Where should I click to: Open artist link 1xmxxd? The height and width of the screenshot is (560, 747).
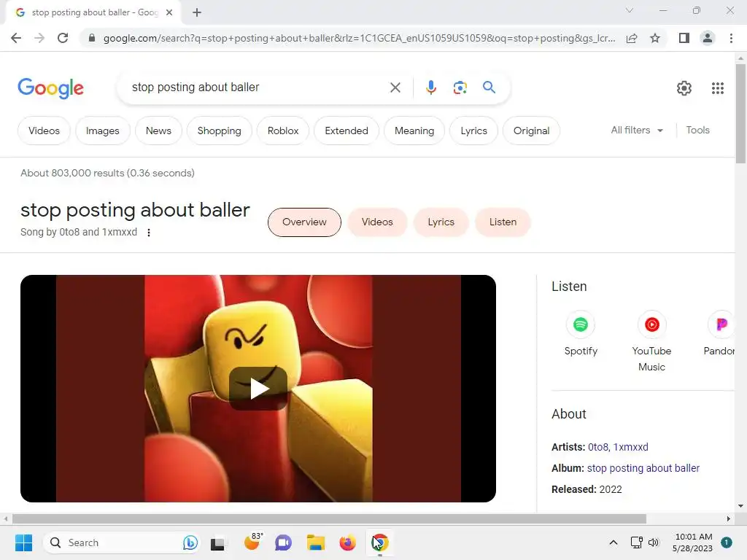click(630, 447)
